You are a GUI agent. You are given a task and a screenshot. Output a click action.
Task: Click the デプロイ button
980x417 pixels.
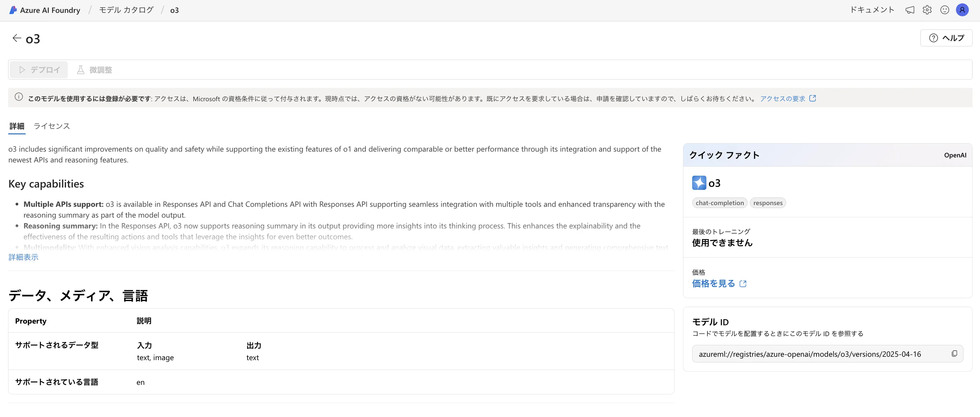[39, 70]
